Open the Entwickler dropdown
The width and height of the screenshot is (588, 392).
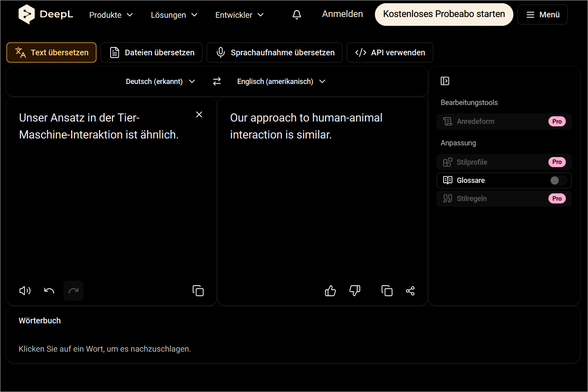click(x=239, y=15)
